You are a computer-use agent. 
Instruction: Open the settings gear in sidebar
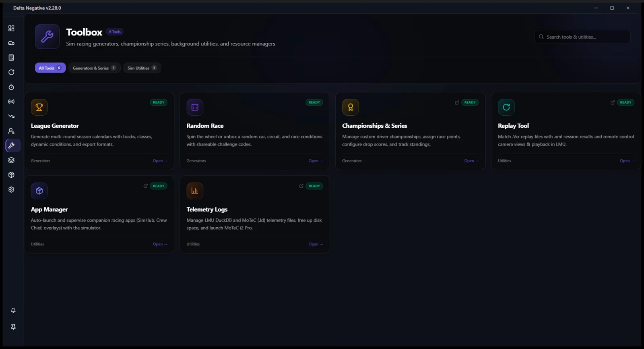point(11,189)
